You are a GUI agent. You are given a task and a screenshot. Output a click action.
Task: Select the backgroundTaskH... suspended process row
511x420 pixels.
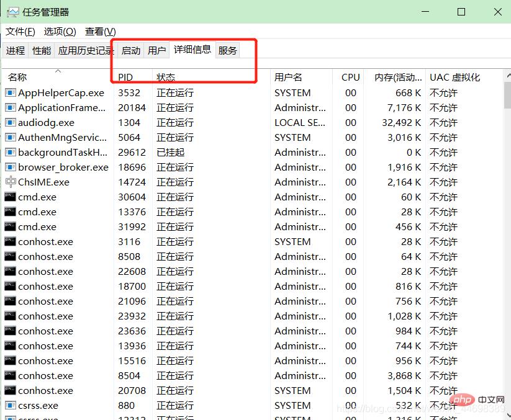pyautogui.click(x=62, y=153)
